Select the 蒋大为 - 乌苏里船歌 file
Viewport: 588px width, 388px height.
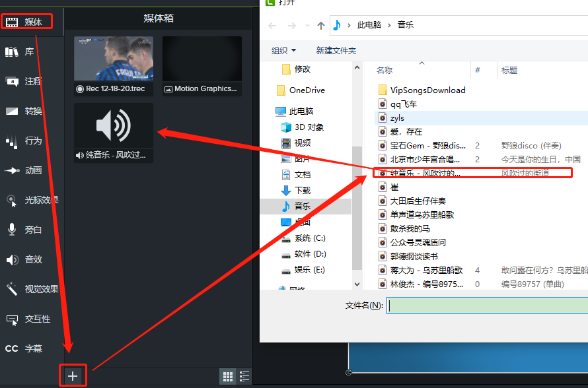(421, 271)
